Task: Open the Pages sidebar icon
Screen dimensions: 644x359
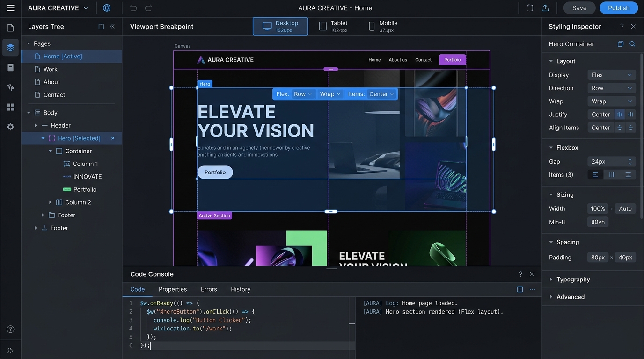Action: [10, 28]
